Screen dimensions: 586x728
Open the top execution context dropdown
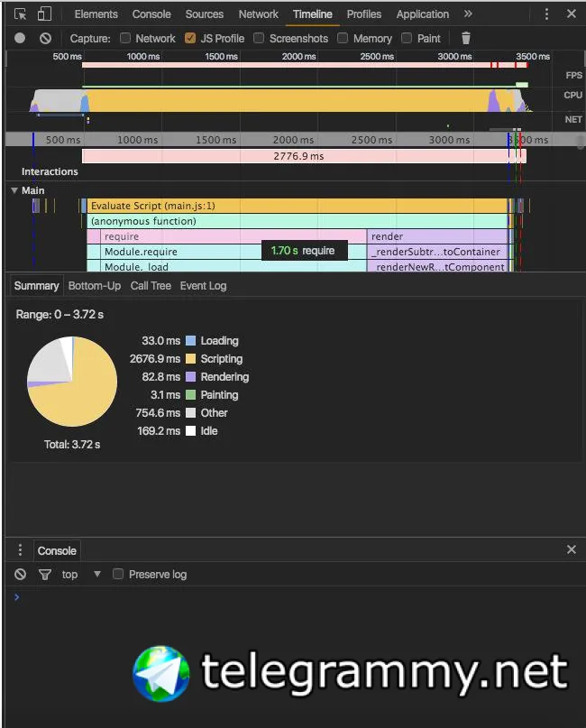pos(81,575)
